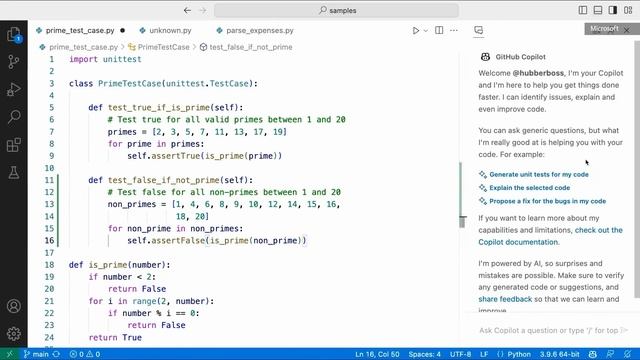The height and width of the screenshot is (360, 640).
Task: Open the feedback icon in status bar
Action: click(610, 354)
